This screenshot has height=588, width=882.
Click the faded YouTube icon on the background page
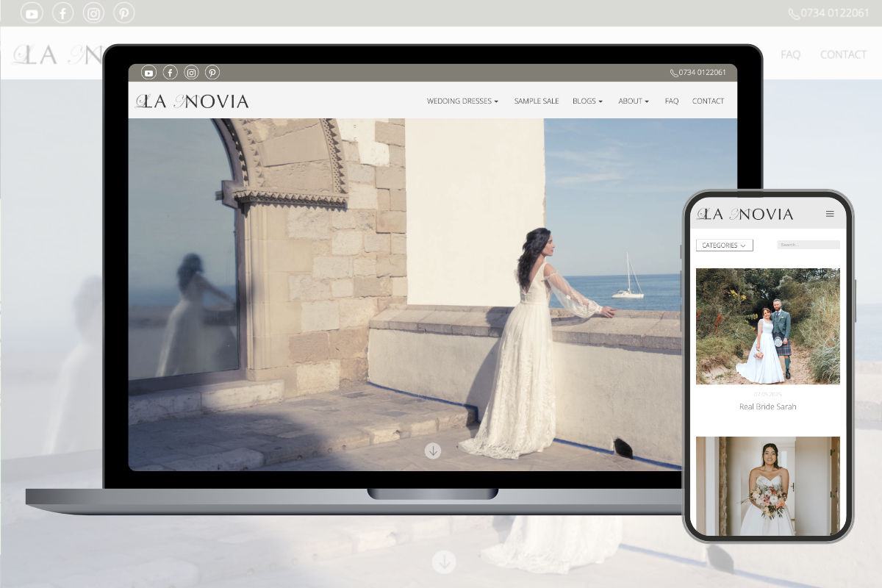click(x=32, y=13)
